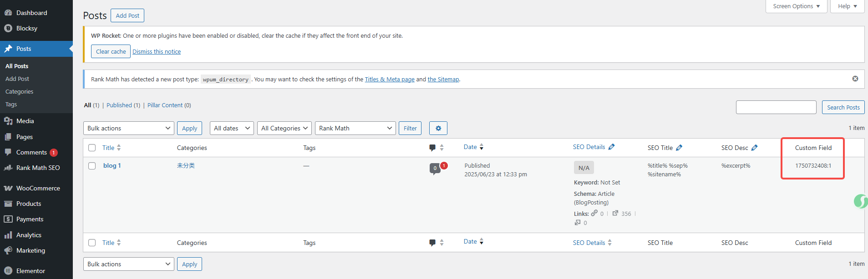This screenshot has width=868, height=279.
Task: Switch to the Published posts filter
Action: (x=119, y=105)
